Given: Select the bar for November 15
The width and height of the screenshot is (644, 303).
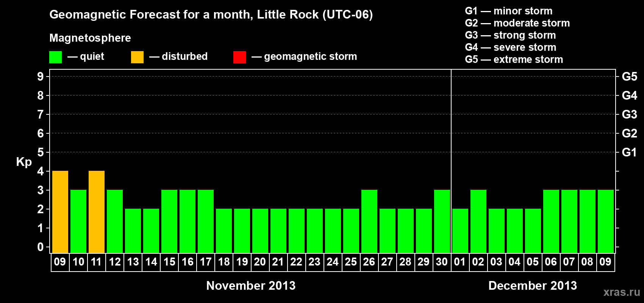Looking at the screenshot, I should tap(169, 222).
